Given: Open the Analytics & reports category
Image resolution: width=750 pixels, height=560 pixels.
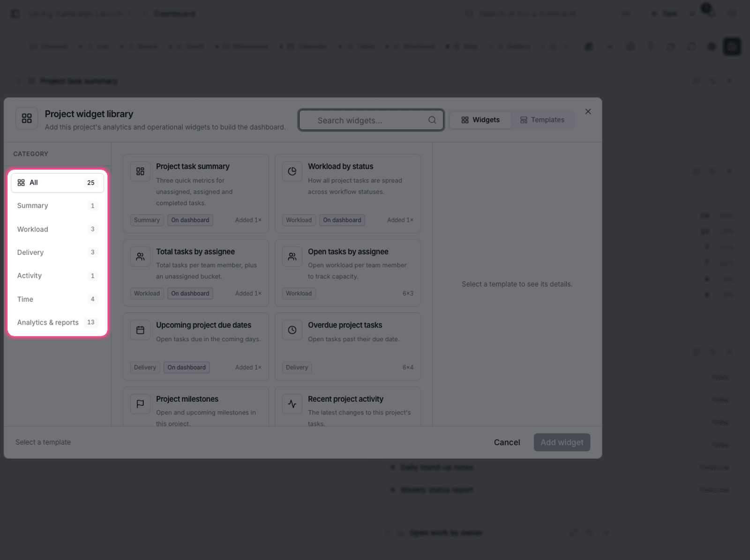Looking at the screenshot, I should [x=58, y=322].
